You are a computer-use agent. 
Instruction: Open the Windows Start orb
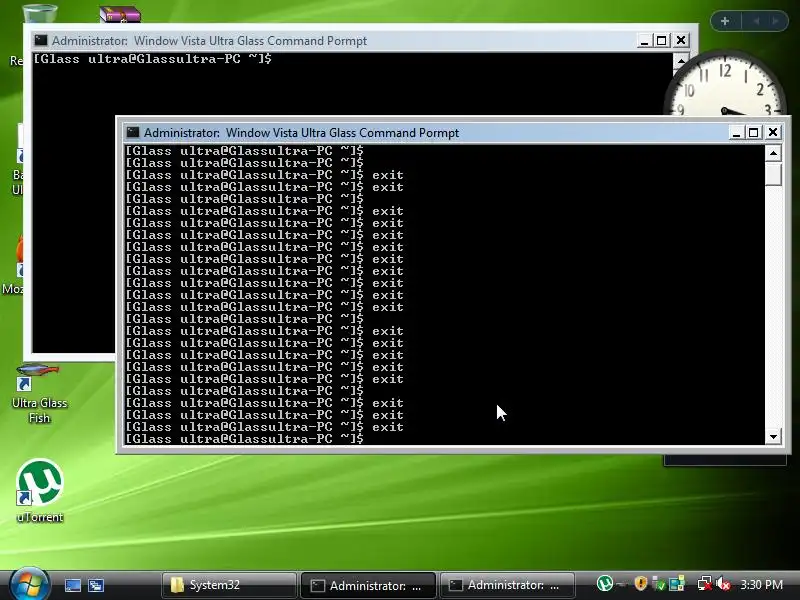pyautogui.click(x=30, y=584)
